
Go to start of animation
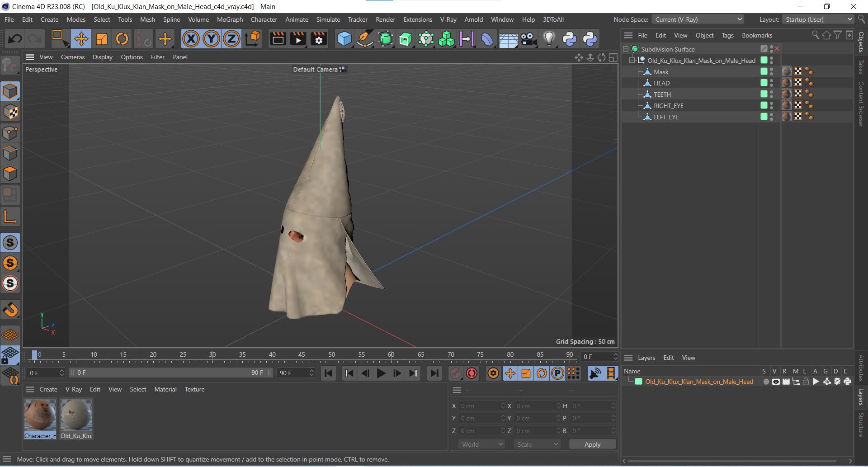(329, 373)
